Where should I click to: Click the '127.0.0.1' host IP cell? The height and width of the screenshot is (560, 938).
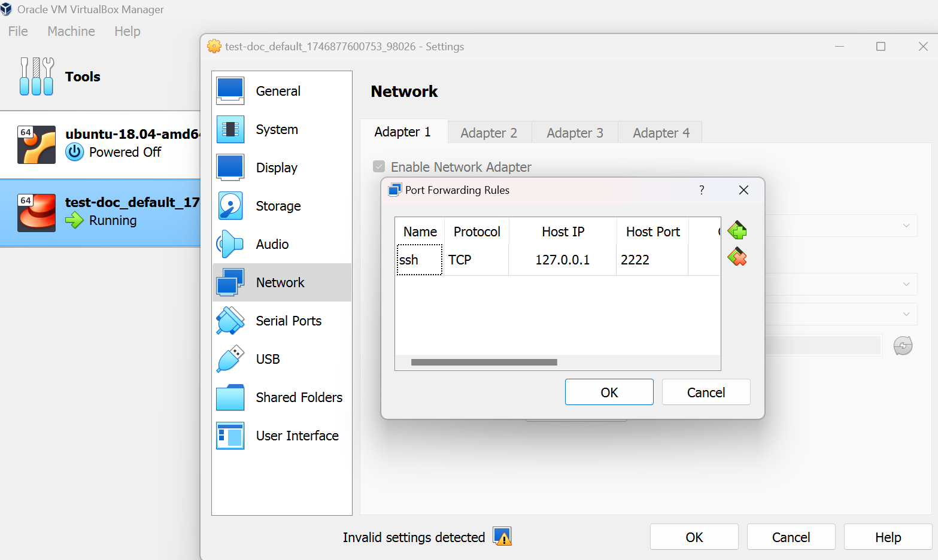(563, 260)
